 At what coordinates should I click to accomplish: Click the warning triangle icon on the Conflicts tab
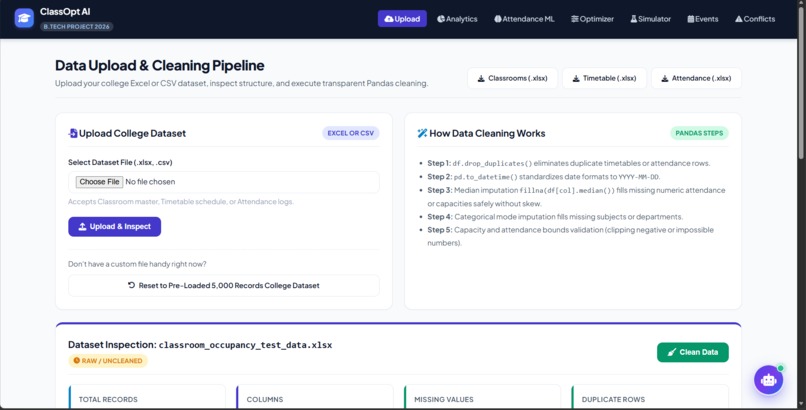click(x=739, y=19)
